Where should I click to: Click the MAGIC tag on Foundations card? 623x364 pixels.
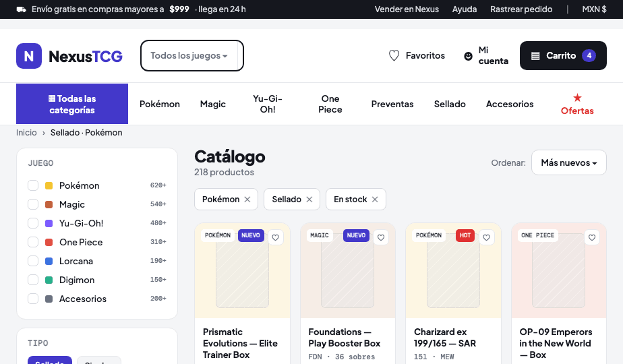click(x=320, y=235)
